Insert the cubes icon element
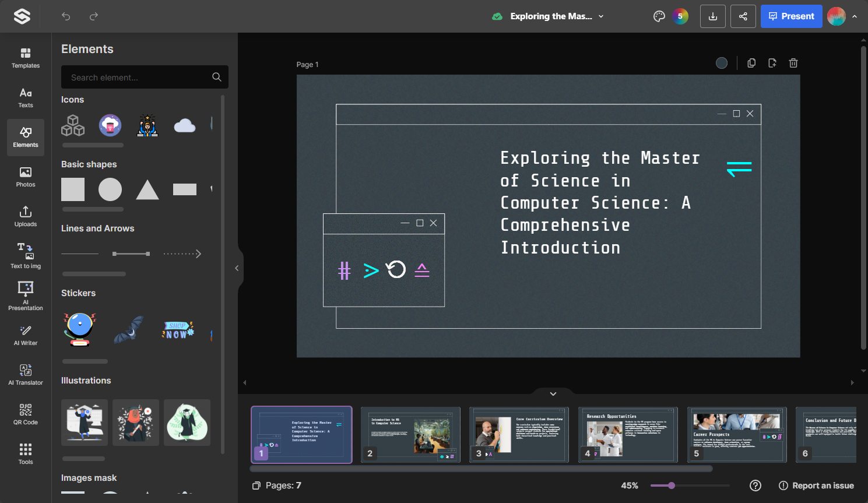Viewport: 868px width, 503px height. pos(73,125)
